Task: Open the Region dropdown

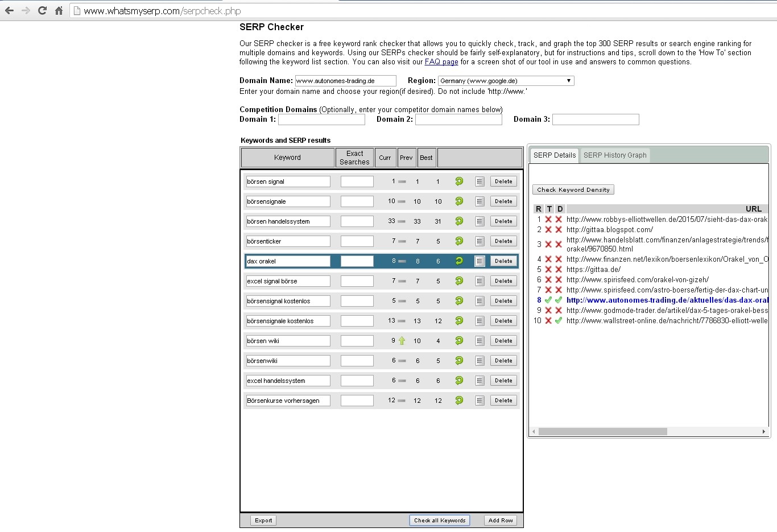Action: [x=506, y=81]
